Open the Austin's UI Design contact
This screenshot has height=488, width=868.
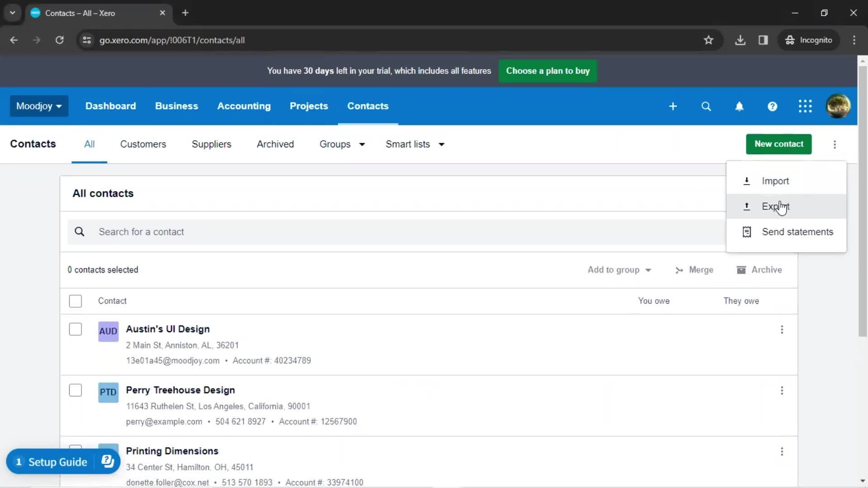167,329
